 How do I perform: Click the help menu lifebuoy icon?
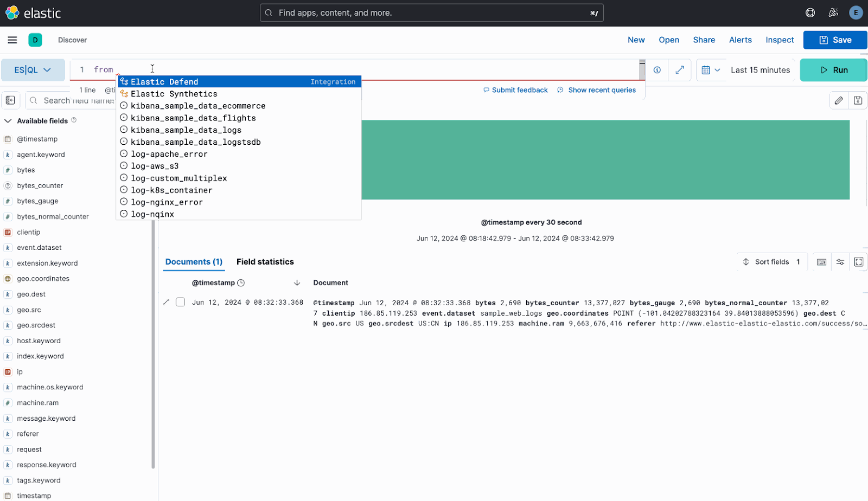(810, 13)
